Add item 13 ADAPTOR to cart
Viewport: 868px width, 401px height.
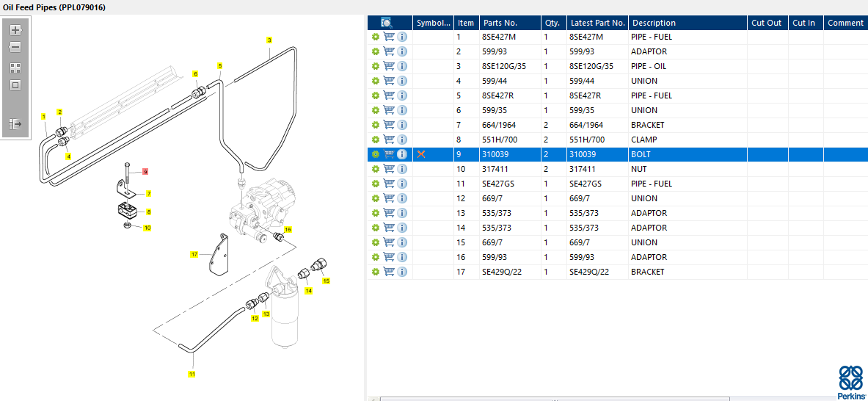click(x=389, y=213)
